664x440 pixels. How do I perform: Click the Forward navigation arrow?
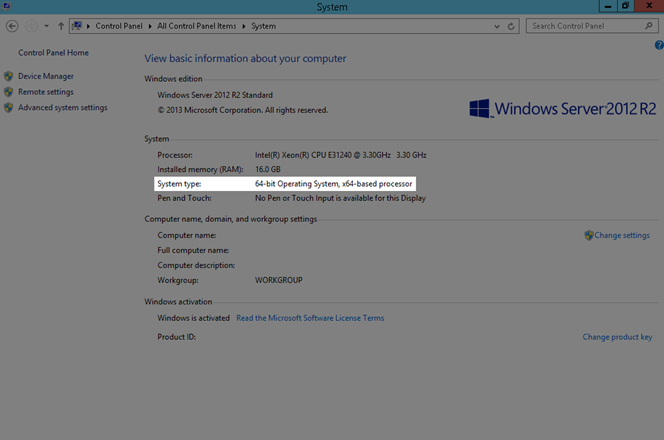(31, 26)
